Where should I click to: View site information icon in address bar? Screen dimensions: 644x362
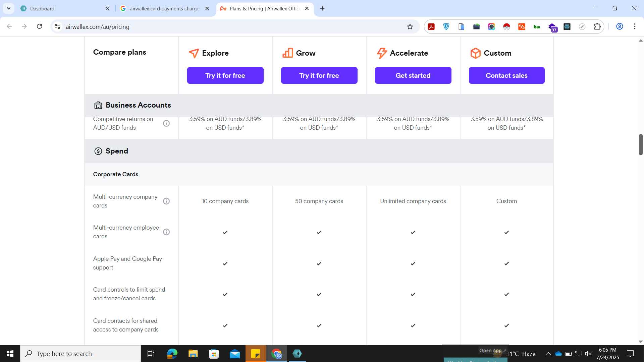point(57,26)
